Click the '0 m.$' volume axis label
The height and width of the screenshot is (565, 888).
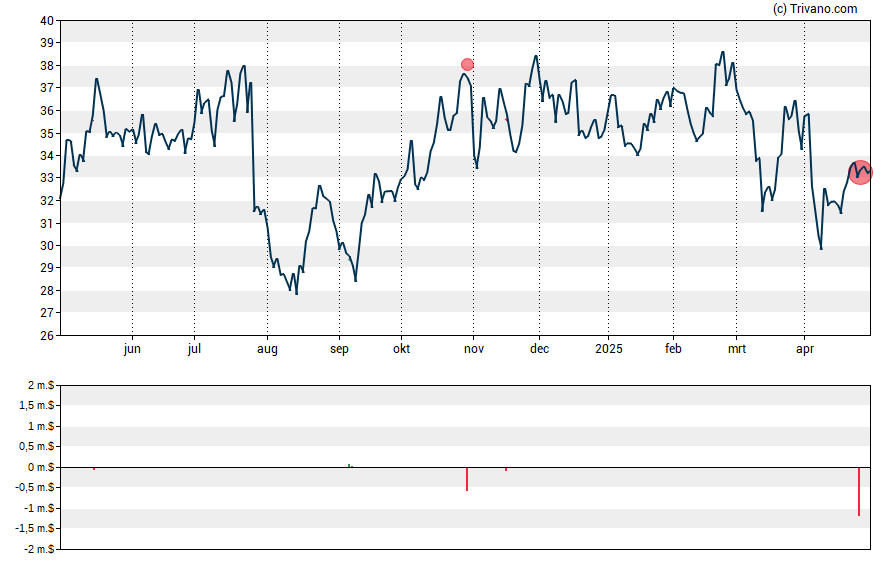pyautogui.click(x=41, y=467)
